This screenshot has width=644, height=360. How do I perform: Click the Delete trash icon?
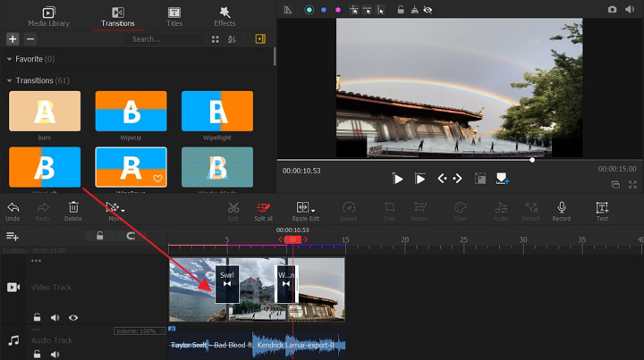click(x=72, y=207)
